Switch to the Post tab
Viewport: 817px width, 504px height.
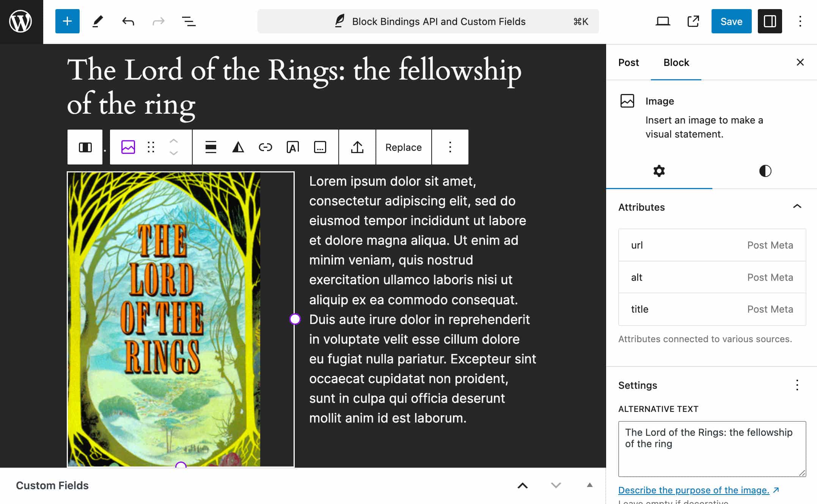[x=628, y=63]
